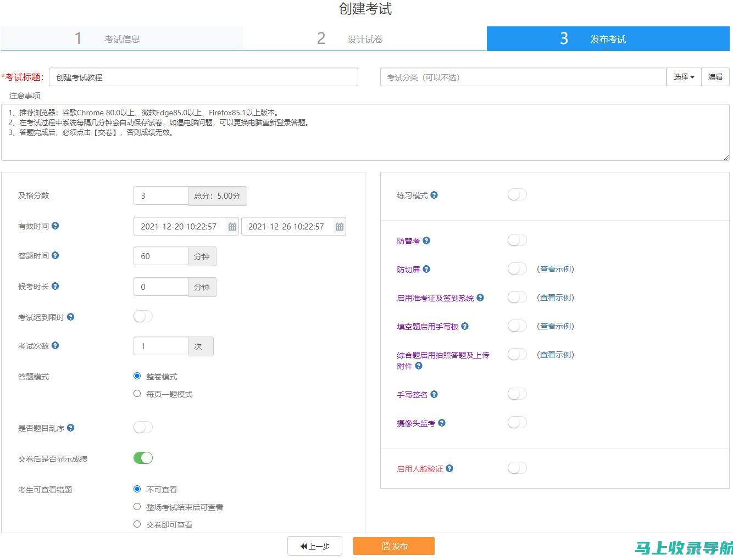Click the 编辑 button
This screenshot has width=733, height=560.
coord(715,77)
